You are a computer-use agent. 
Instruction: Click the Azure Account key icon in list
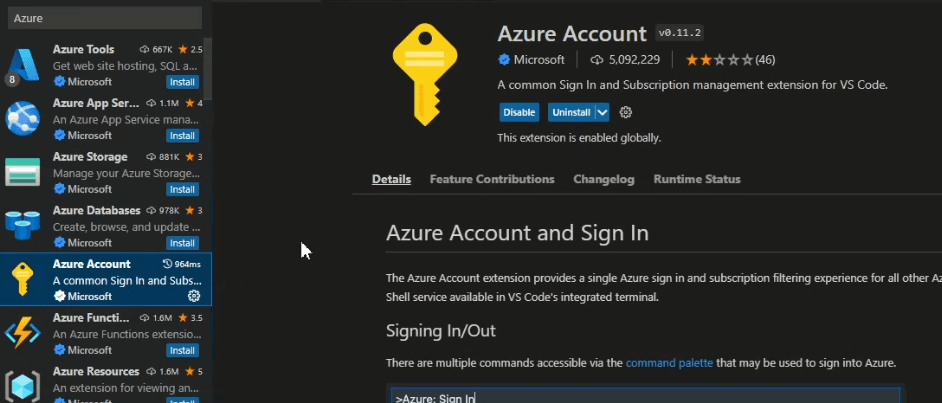click(x=23, y=280)
